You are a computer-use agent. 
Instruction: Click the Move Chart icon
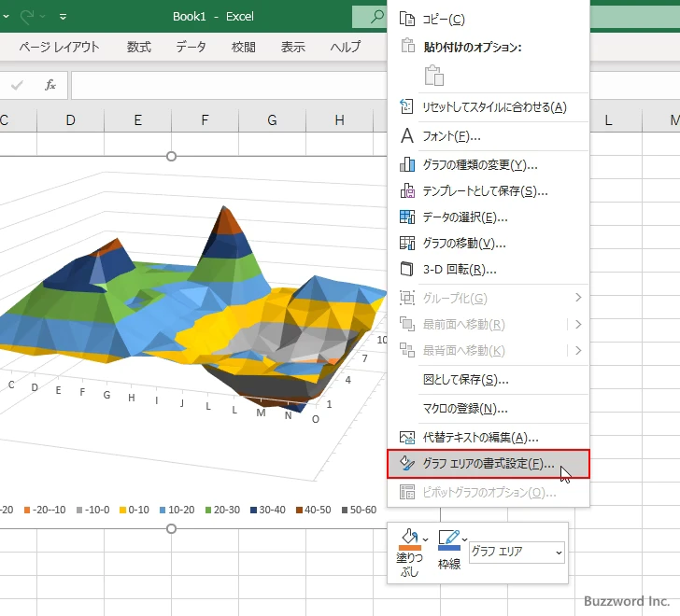pos(407,243)
